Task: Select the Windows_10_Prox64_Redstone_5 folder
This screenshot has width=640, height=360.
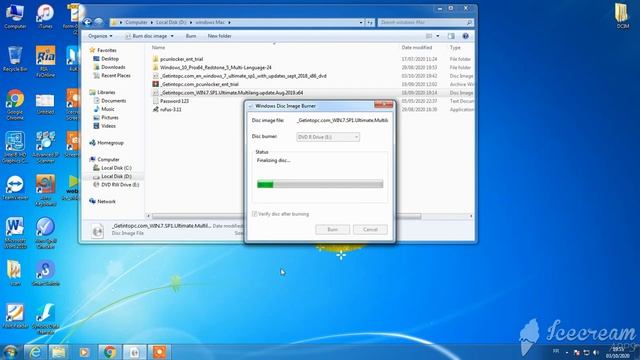Action: [x=216, y=67]
